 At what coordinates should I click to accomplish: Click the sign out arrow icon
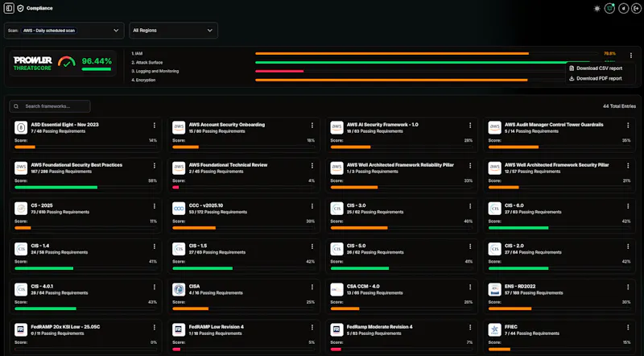tap(636, 8)
